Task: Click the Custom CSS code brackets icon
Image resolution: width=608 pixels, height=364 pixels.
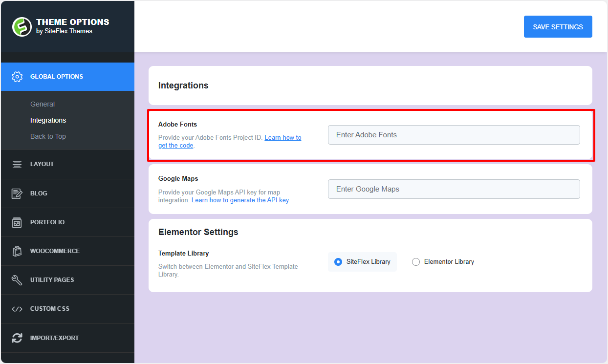Action: click(17, 309)
